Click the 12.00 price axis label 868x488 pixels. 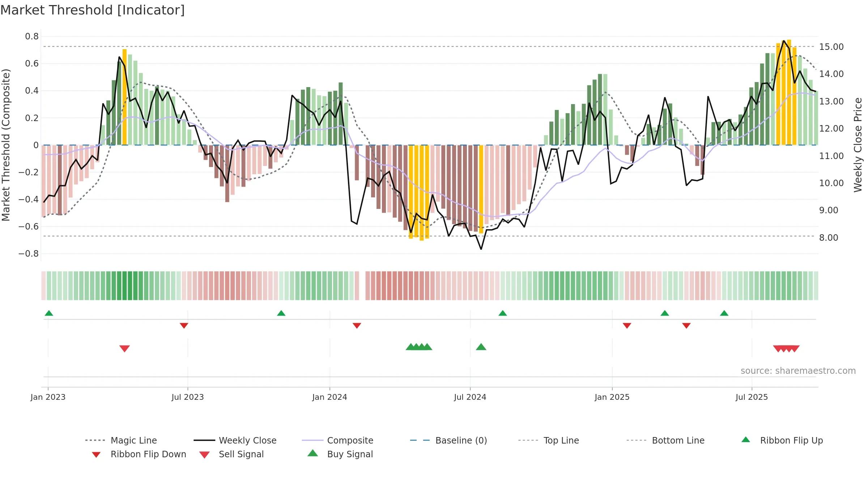click(x=831, y=128)
